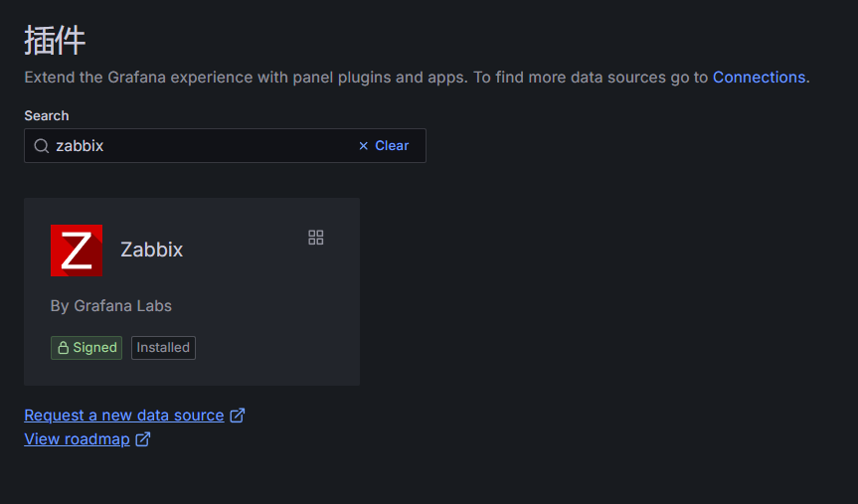Open Request a new data source link
This screenshot has width=858, height=504.
pos(124,416)
